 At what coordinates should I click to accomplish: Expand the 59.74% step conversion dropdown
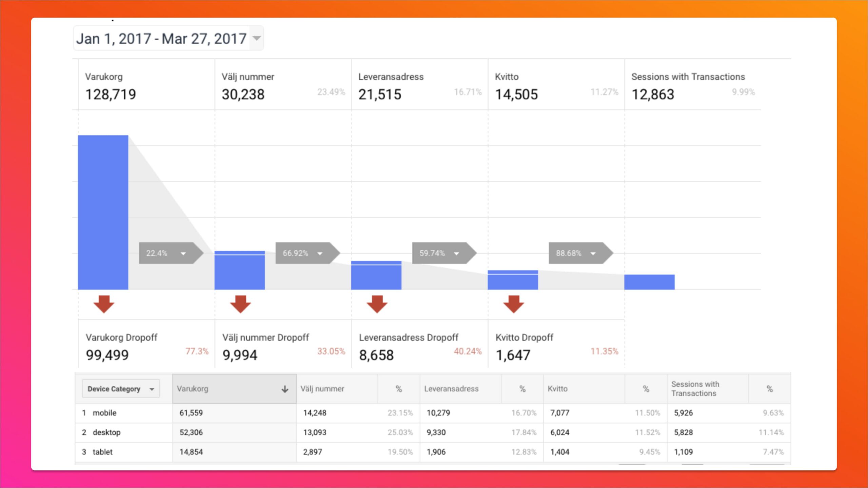click(456, 253)
